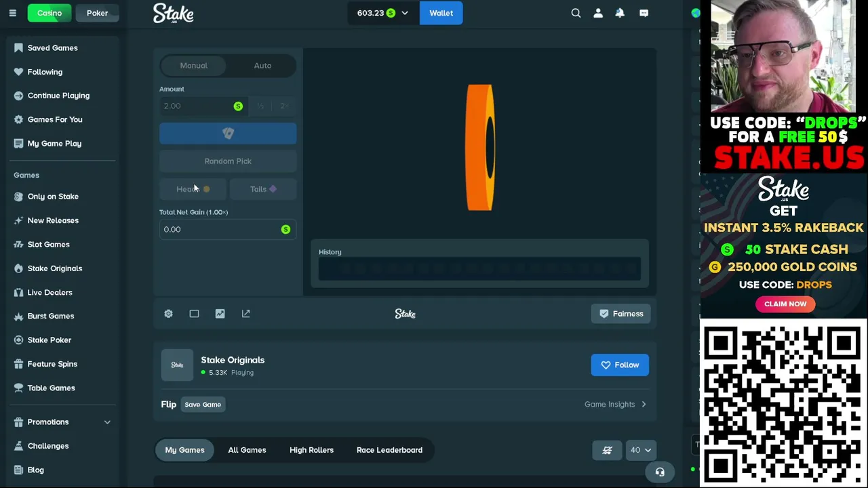Click the blue Bet button
Image resolution: width=868 pixels, height=488 pixels.
click(x=228, y=134)
